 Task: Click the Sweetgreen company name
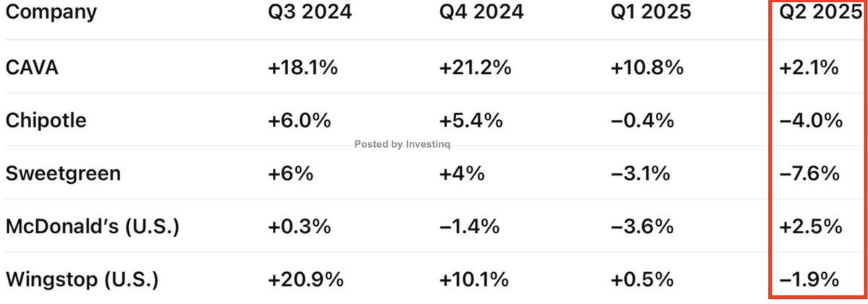click(x=62, y=174)
